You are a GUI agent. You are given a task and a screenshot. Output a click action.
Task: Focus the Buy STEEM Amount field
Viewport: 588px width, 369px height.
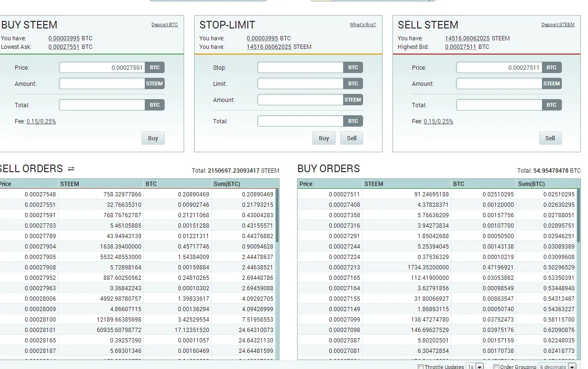[x=102, y=83]
